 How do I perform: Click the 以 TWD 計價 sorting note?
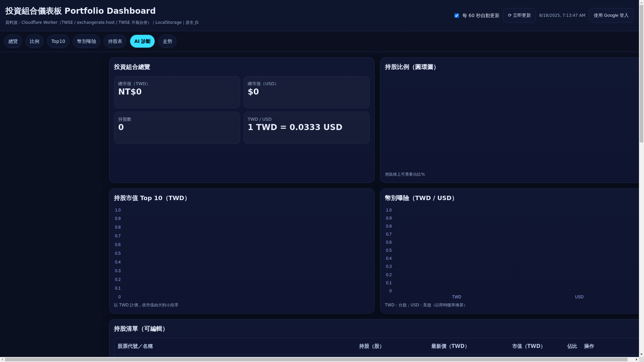146,305
